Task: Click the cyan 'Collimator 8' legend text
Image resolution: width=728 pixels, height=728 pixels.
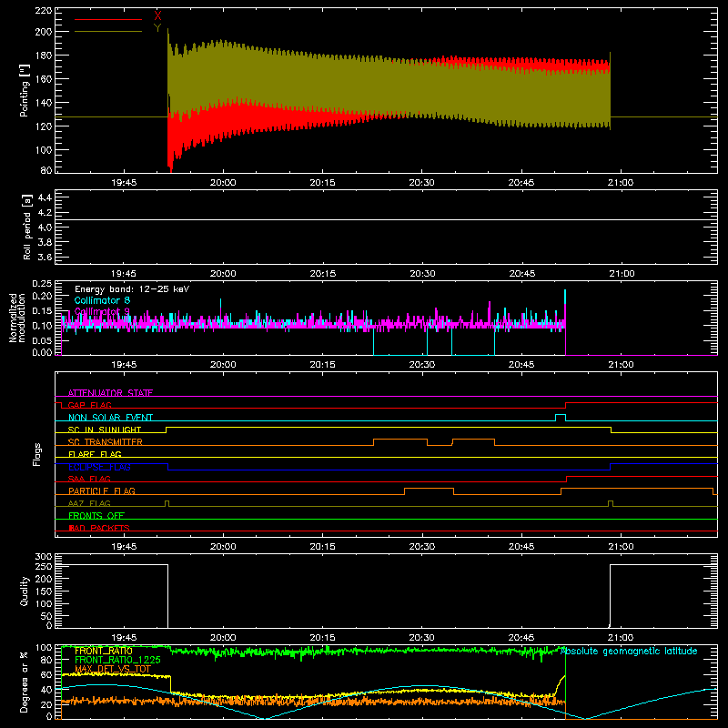Action: click(x=102, y=300)
